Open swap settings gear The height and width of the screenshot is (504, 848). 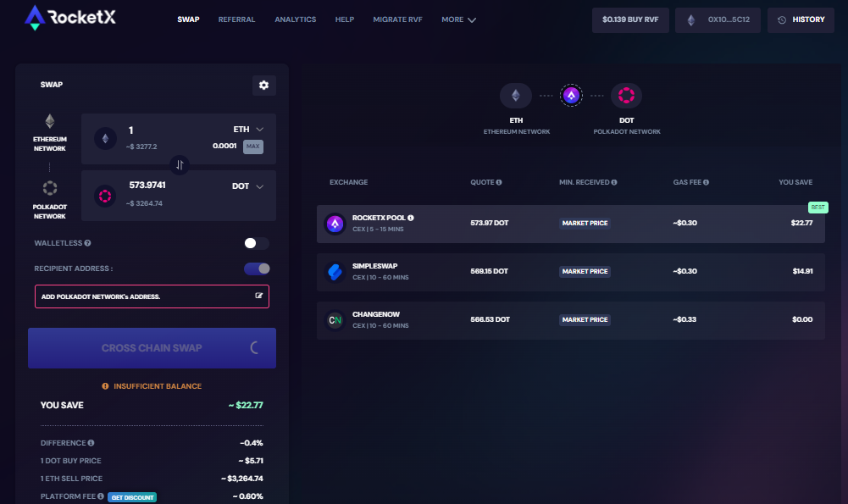(x=264, y=85)
